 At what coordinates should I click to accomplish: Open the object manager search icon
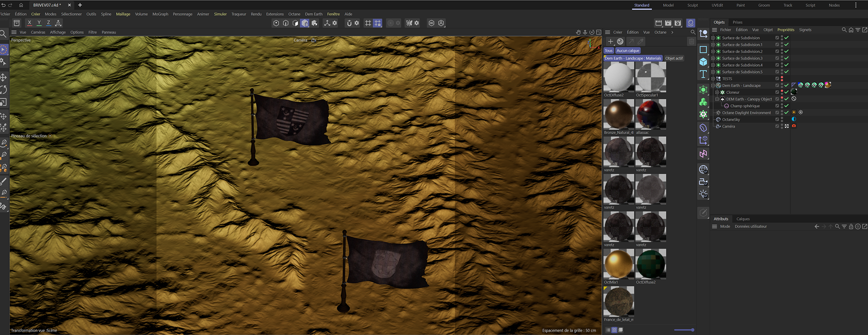coord(844,30)
